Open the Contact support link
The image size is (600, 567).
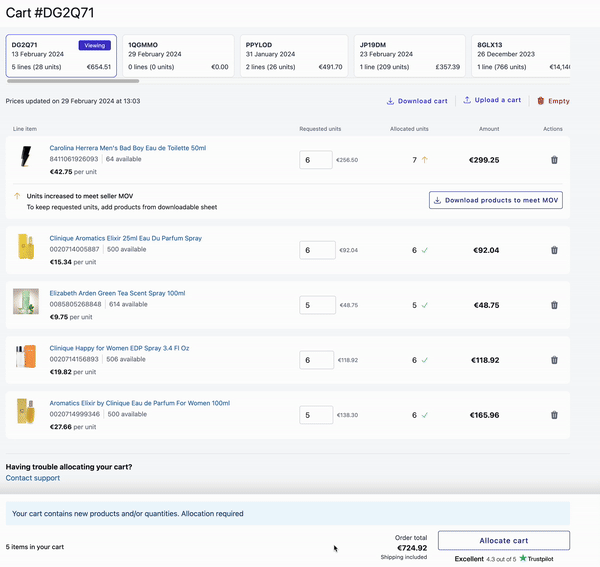point(33,478)
